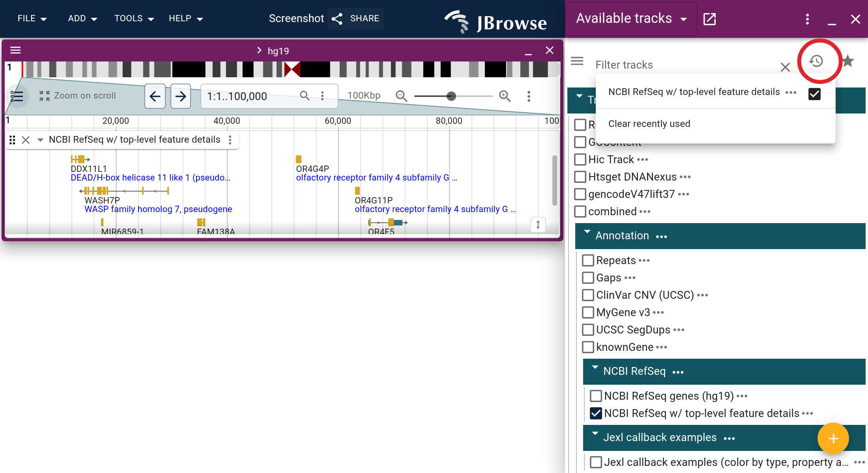
Task: Toggle Zoom on scroll button
Action: [77, 96]
